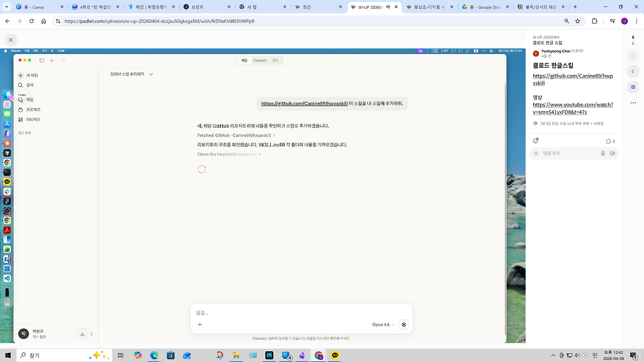Click the video camera icon in comment field
The image size is (644, 362).
[612, 153]
